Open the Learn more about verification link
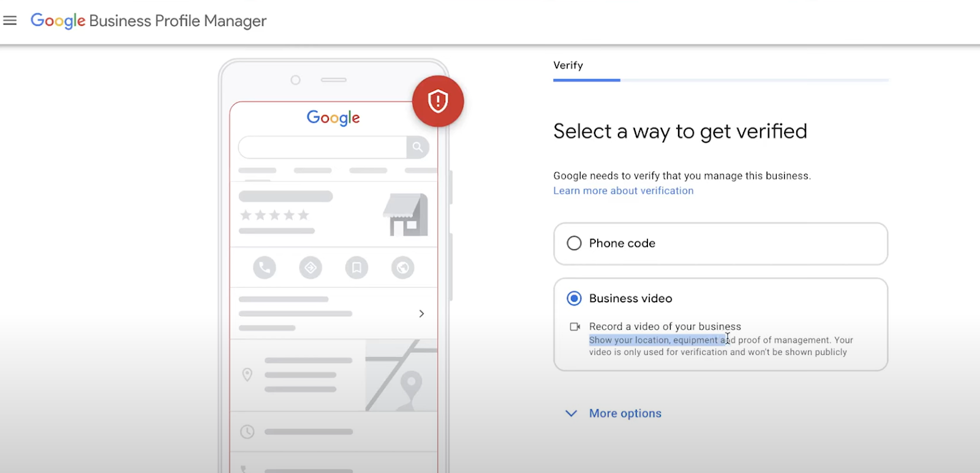This screenshot has height=473, width=980. pyautogui.click(x=624, y=191)
